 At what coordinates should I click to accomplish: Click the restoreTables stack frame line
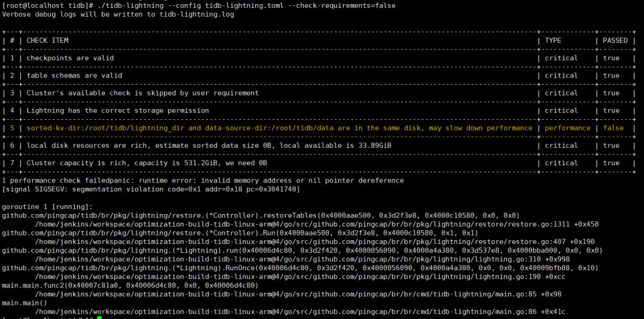261,215
